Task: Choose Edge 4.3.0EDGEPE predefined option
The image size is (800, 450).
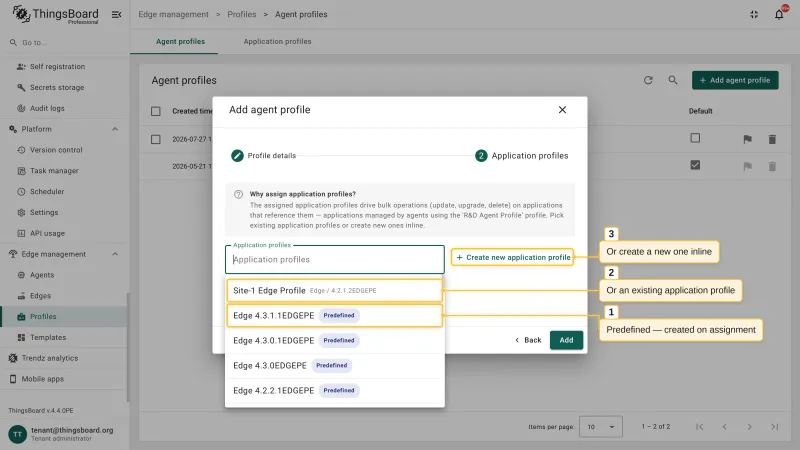Action: 335,365
